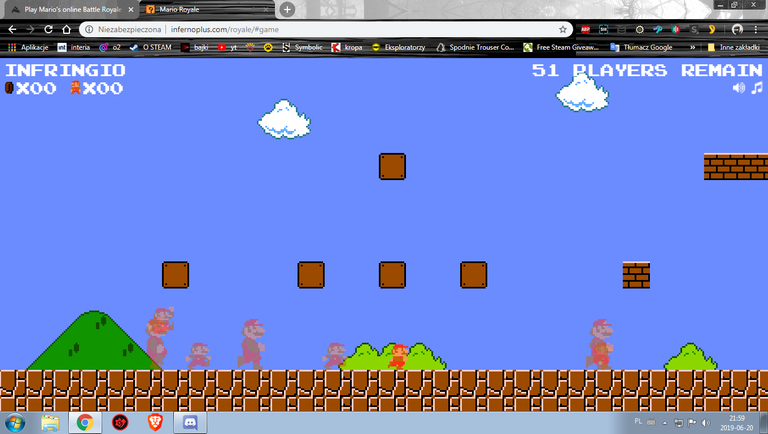
Task: Open the Free Steam Giveaway bookmark
Action: 561,47
